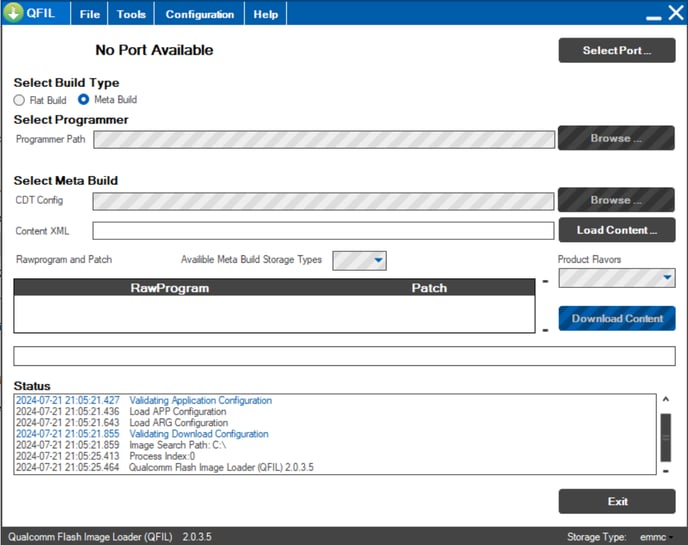Screen dimensions: 688x545
Task: Select the 'Qualcomm Flash Image Loader (QFIL) 2.0.3.5' log line
Action: (165, 467)
